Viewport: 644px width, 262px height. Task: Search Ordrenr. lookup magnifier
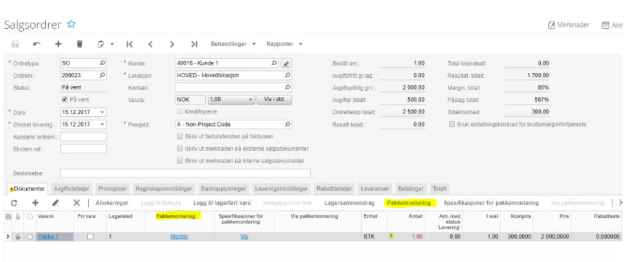point(103,76)
